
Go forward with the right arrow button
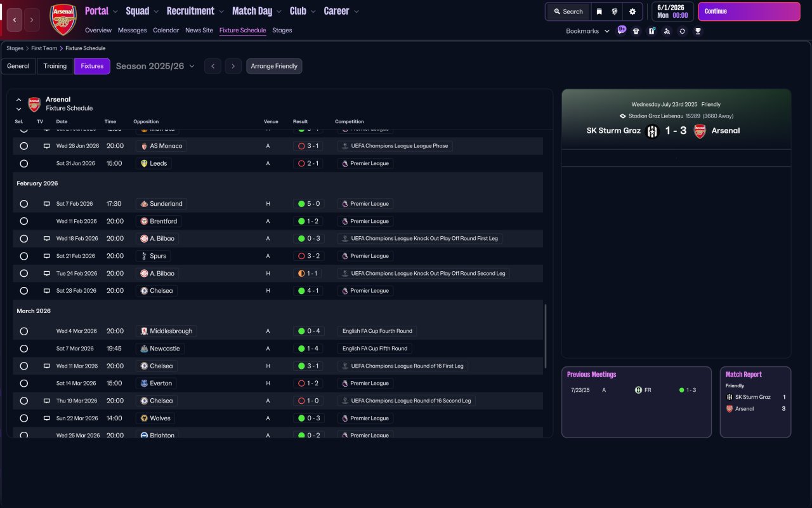[32, 20]
